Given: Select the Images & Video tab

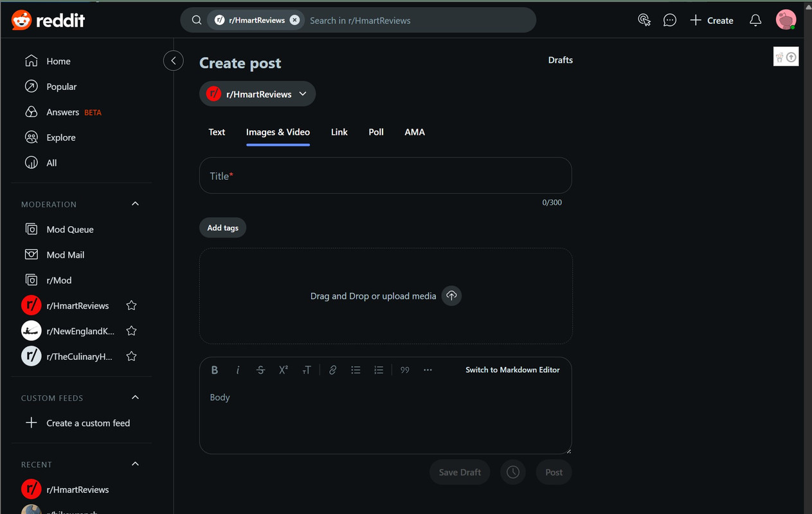Looking at the screenshot, I should [278, 132].
